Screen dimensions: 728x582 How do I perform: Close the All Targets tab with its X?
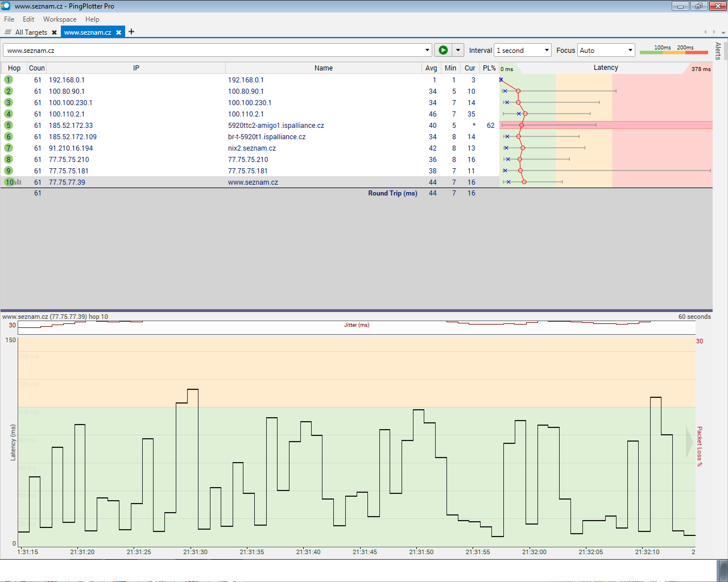tap(54, 32)
